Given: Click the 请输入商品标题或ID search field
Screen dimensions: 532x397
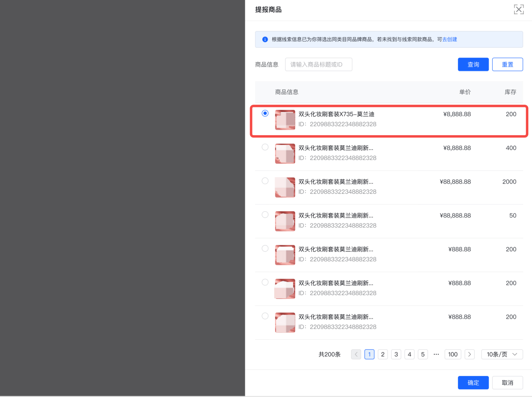Looking at the screenshot, I should click(x=318, y=64).
